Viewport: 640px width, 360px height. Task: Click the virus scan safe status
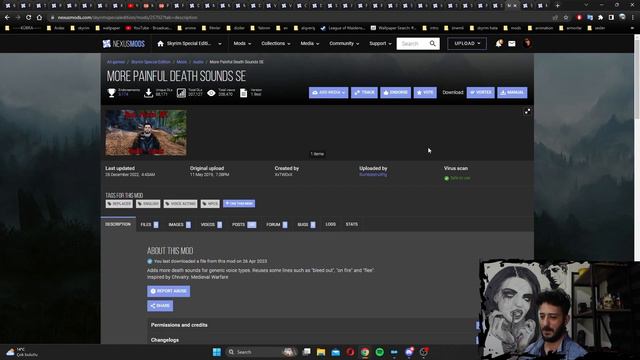[x=457, y=178]
